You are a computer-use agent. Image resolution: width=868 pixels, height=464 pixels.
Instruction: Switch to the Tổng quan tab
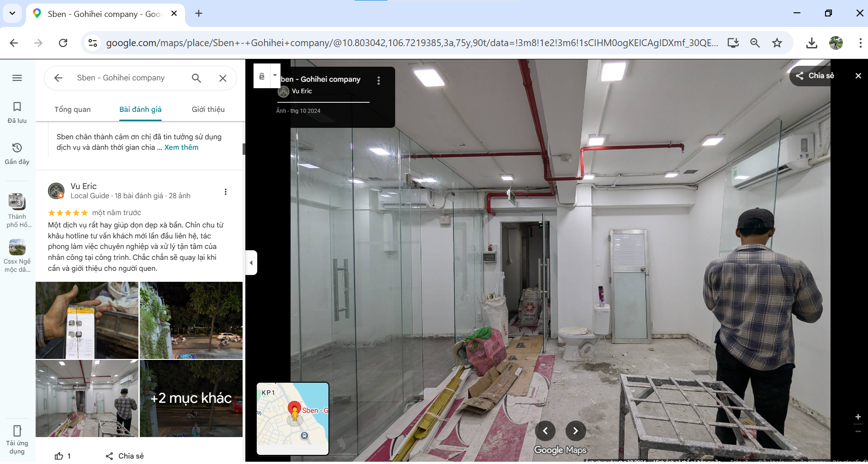[73, 110]
